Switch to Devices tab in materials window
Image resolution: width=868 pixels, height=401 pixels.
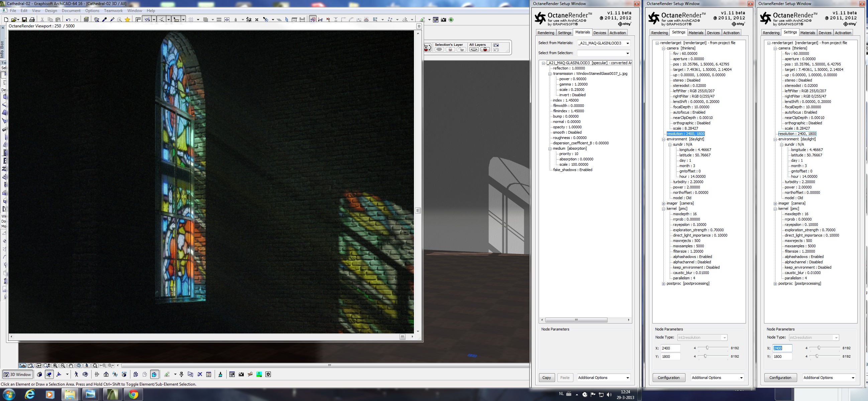[600, 33]
